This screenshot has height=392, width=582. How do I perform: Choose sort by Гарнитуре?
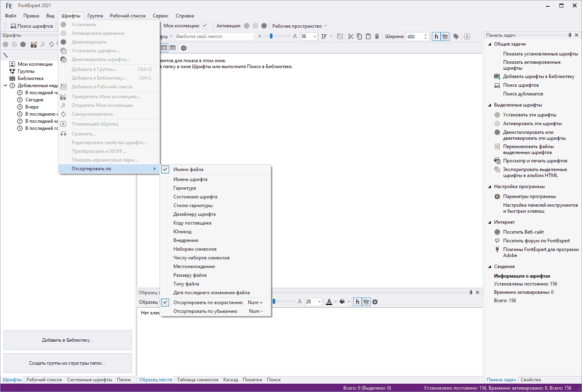click(216, 188)
